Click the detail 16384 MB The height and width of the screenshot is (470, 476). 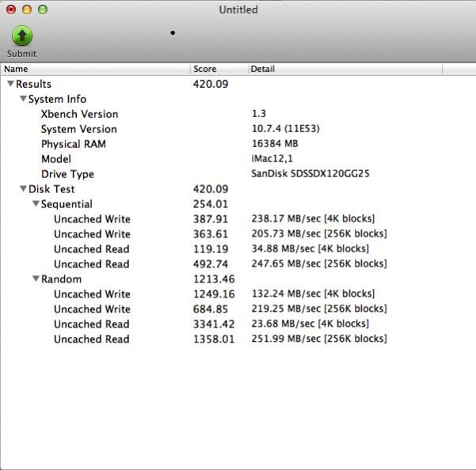275,143
